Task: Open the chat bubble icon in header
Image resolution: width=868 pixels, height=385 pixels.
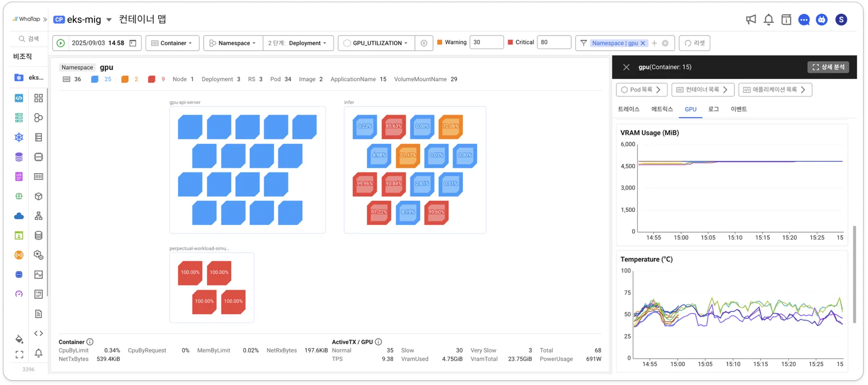Action: 804,19
